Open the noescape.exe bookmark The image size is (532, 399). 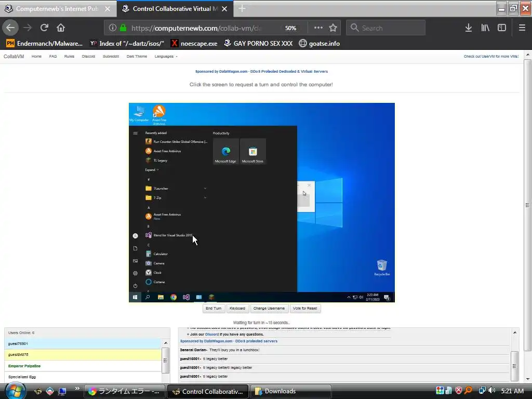pyautogui.click(x=194, y=44)
